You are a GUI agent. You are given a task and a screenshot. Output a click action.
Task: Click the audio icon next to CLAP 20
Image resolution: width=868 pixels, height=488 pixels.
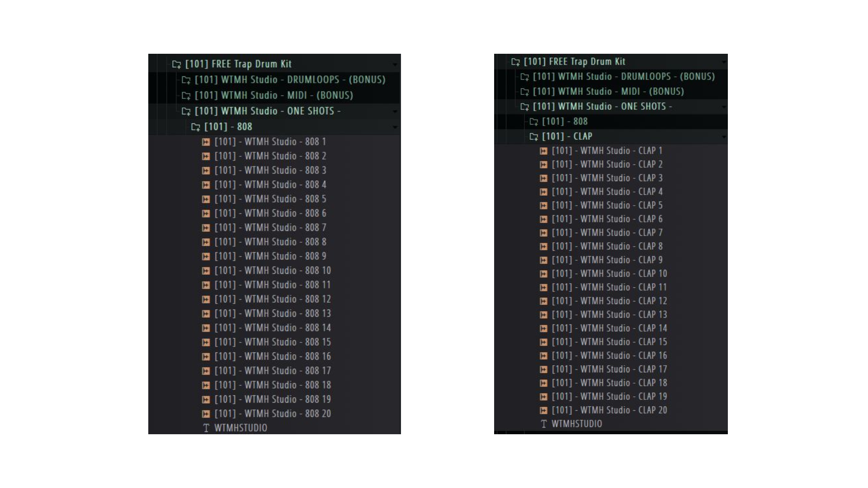point(543,410)
